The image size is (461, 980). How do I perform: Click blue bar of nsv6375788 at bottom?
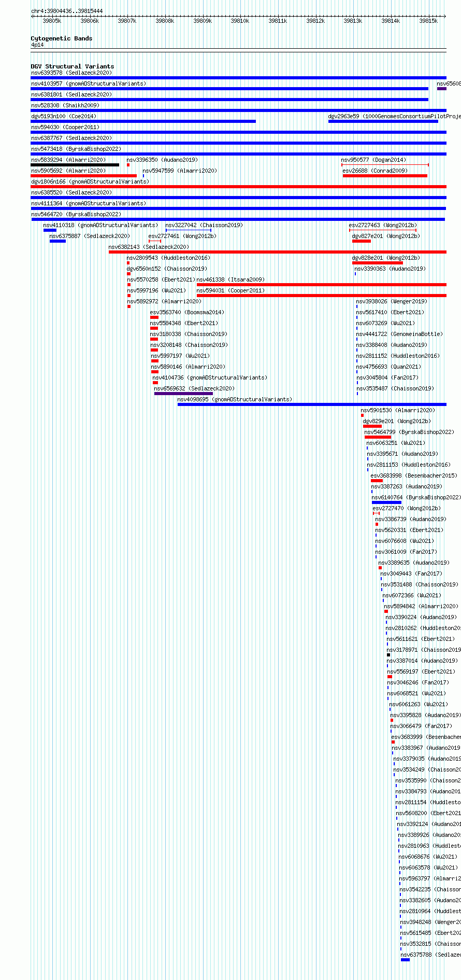(405, 960)
